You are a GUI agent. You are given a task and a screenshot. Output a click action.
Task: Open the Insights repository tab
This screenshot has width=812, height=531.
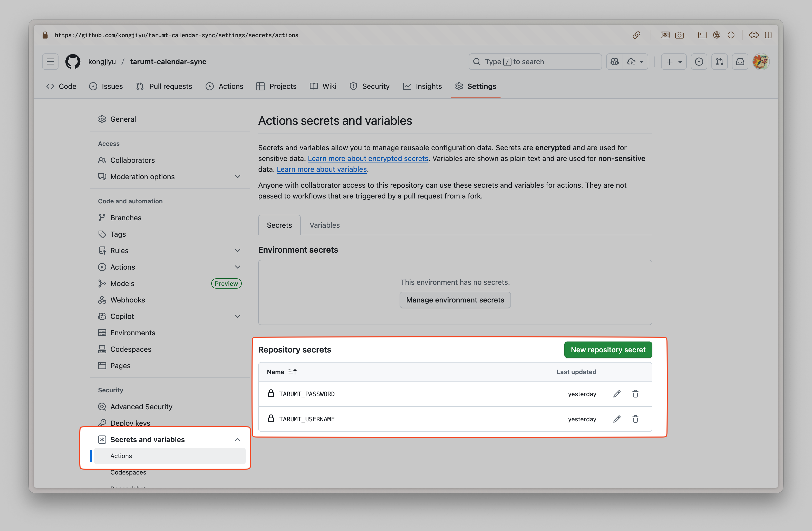pyautogui.click(x=422, y=86)
